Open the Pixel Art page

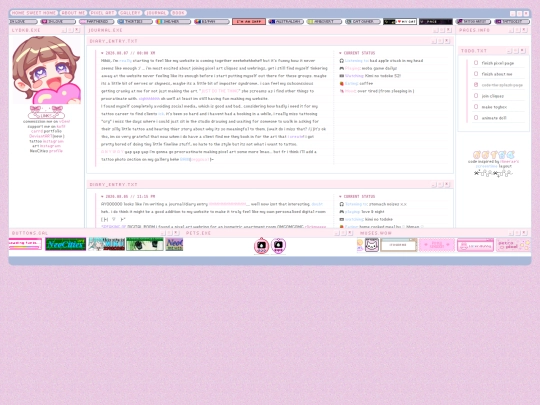[x=102, y=13]
